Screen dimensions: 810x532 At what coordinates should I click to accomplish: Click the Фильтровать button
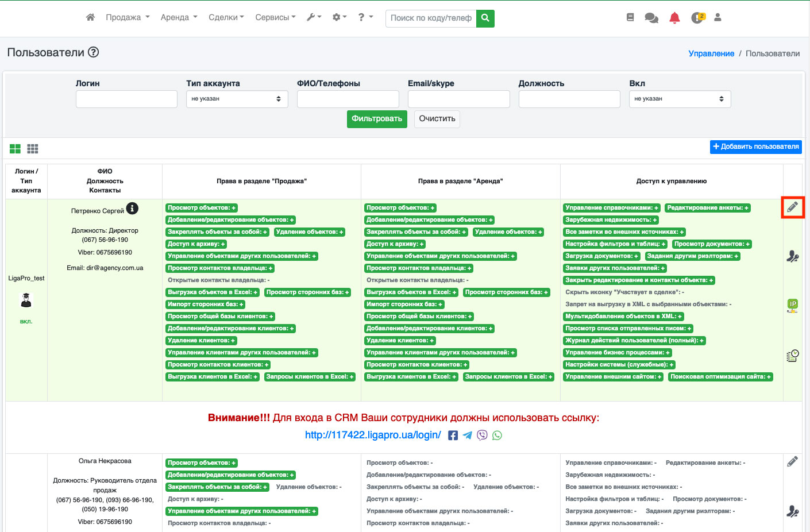[x=377, y=119]
